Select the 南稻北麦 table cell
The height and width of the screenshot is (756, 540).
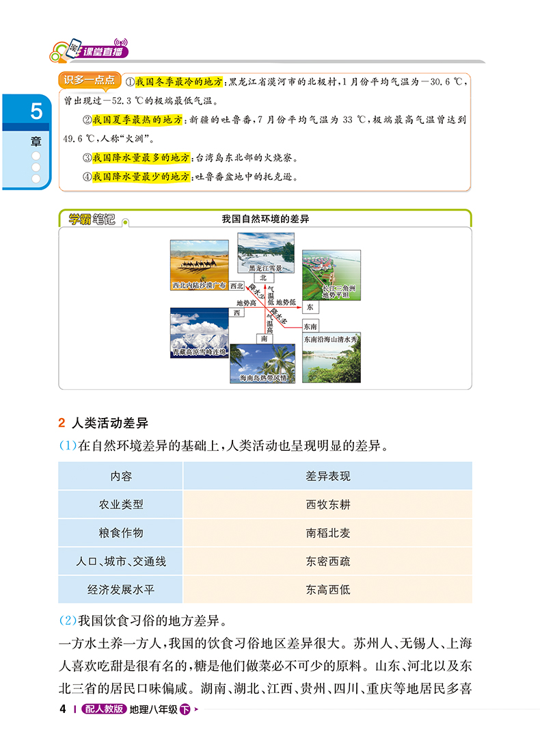(328, 533)
